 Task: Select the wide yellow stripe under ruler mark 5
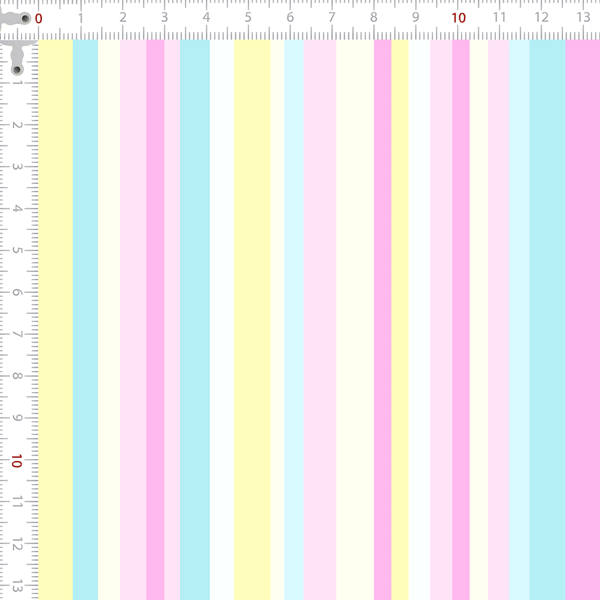[252, 320]
